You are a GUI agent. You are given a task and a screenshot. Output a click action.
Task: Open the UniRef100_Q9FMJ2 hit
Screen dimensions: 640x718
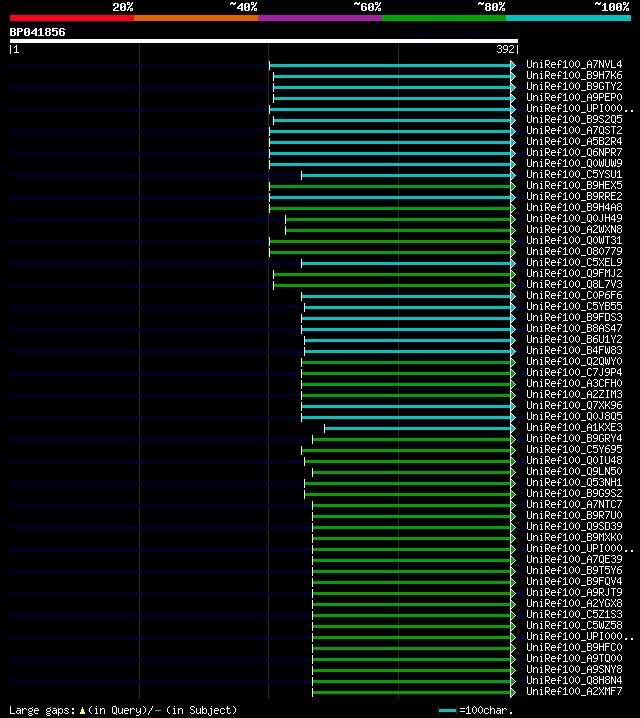click(574, 273)
